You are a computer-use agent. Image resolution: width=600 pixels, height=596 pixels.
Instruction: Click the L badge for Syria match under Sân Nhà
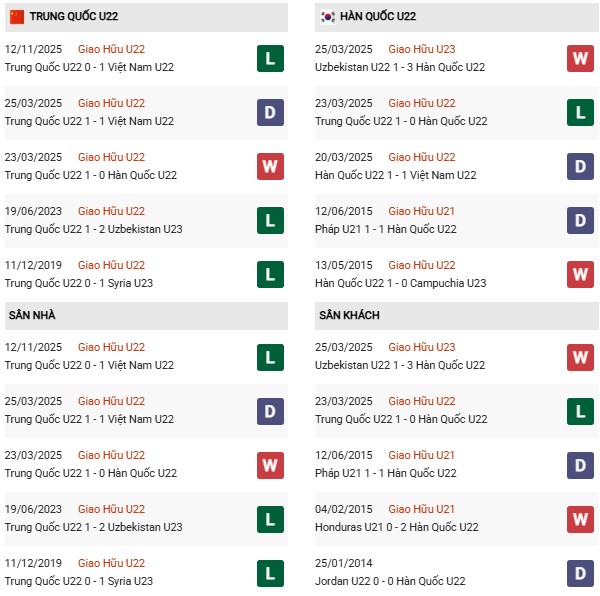pos(270,572)
